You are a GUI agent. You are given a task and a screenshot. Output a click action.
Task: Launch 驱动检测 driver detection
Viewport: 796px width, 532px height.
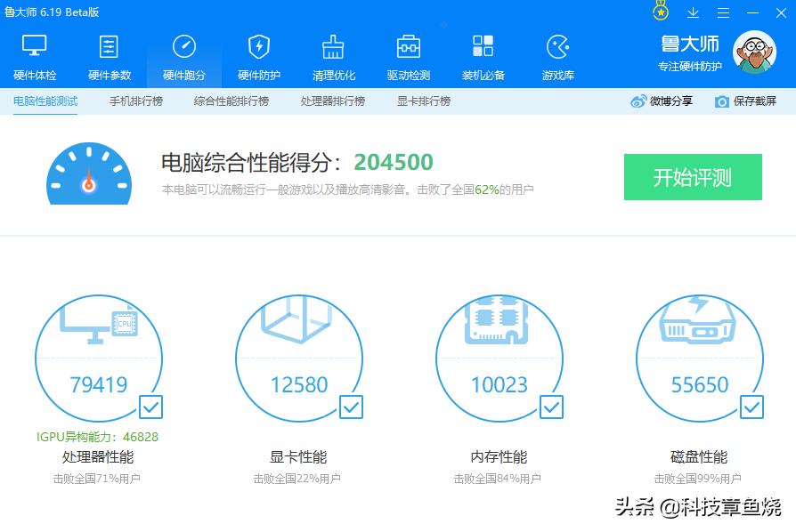tap(408, 53)
